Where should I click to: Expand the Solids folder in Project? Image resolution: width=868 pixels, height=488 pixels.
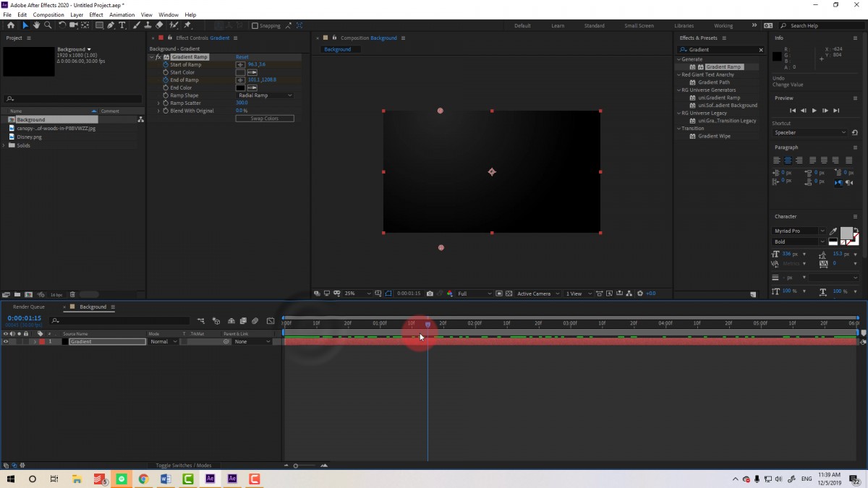pyautogui.click(x=5, y=145)
